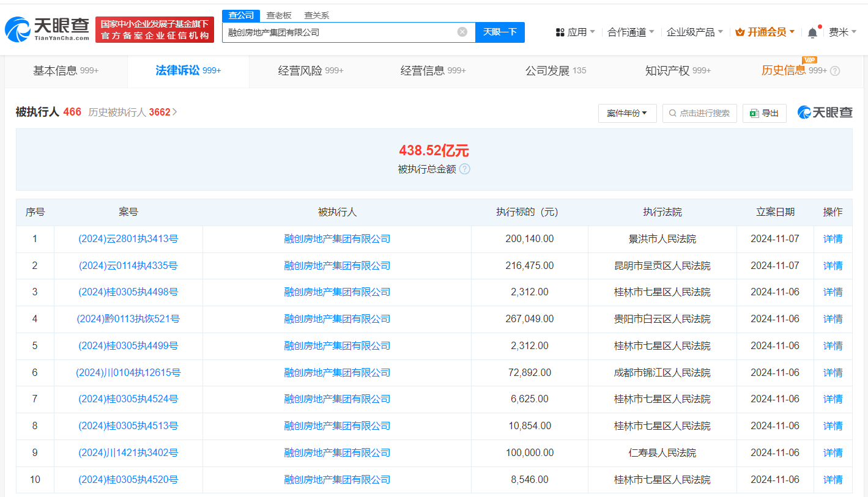This screenshot has width=868, height=497.
Task: Click the help icon beside 被执行总金额
Action: (x=465, y=169)
